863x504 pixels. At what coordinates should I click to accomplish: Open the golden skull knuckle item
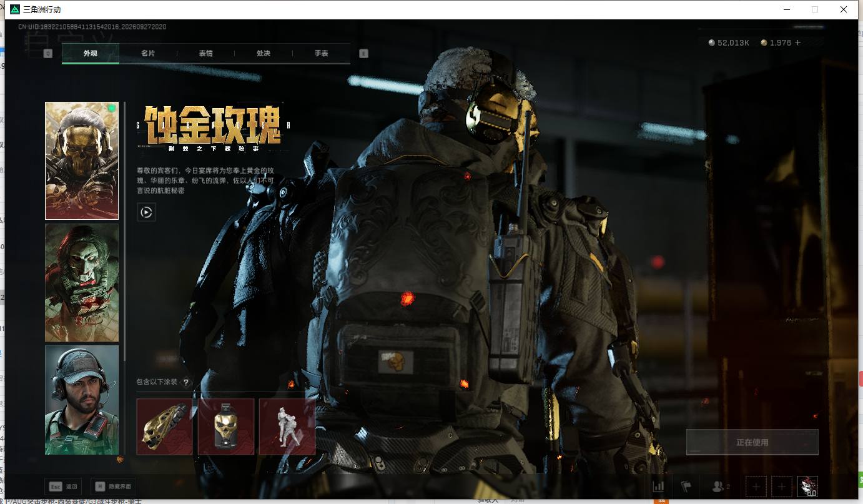click(x=164, y=427)
